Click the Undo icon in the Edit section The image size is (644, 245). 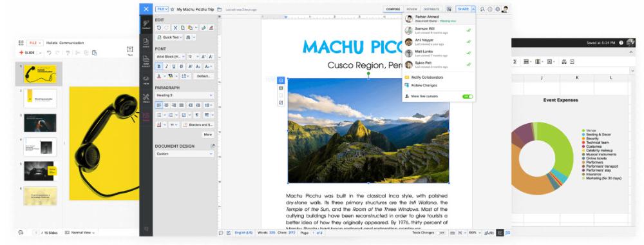158,28
